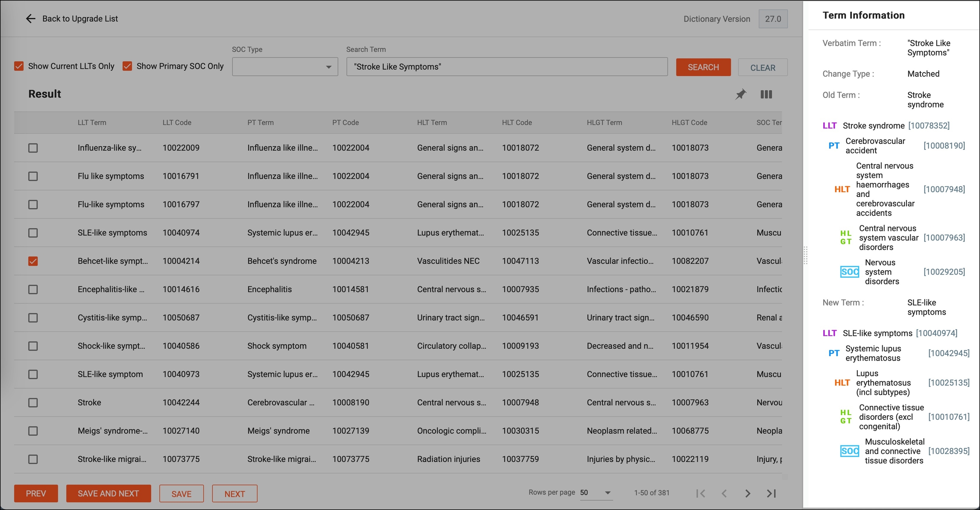This screenshot has height=510, width=980.
Task: Sort by PT Term column header
Action: [260, 122]
